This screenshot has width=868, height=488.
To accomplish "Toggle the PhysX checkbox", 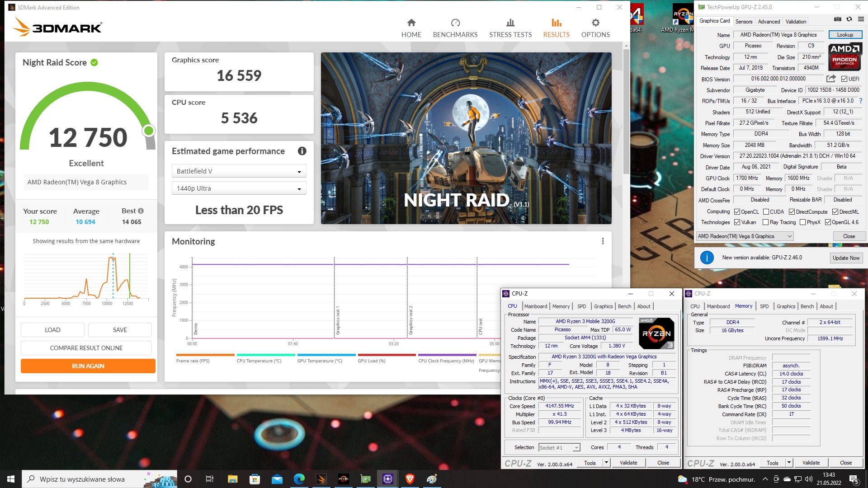I will click(802, 222).
